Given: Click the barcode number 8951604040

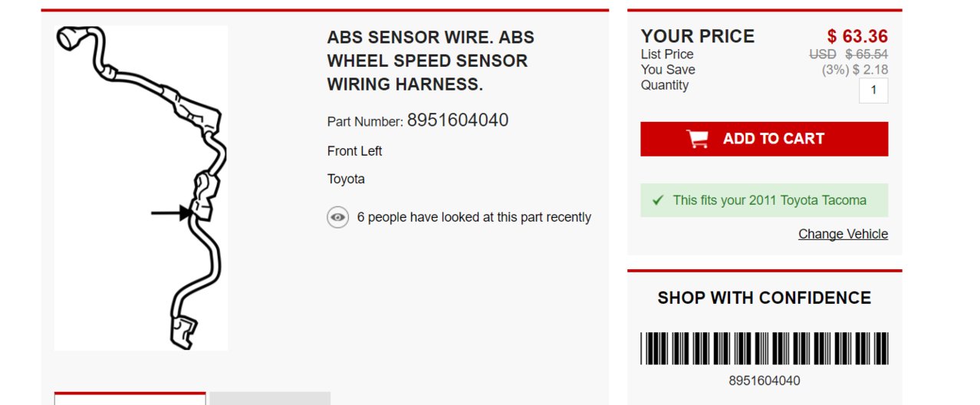Looking at the screenshot, I should (765, 380).
